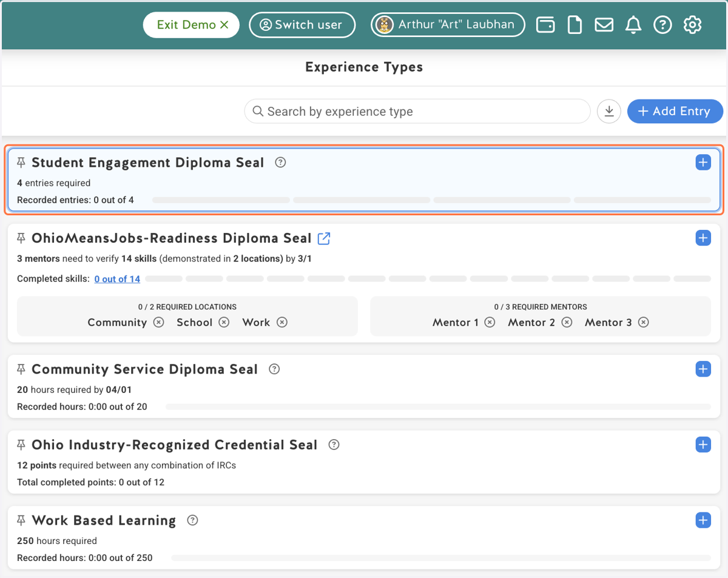Add entry to OhioMeansJobs-Readiness Diploma Seal
This screenshot has width=728, height=578.
[703, 238]
